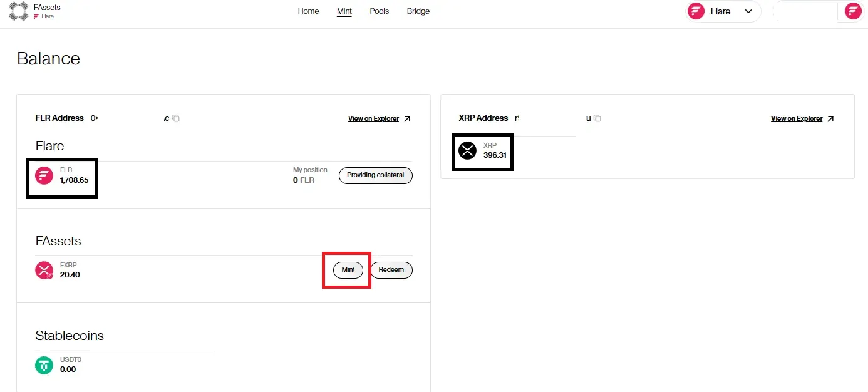Image resolution: width=868 pixels, height=392 pixels.
Task: Open the Home tab
Action: click(x=308, y=11)
